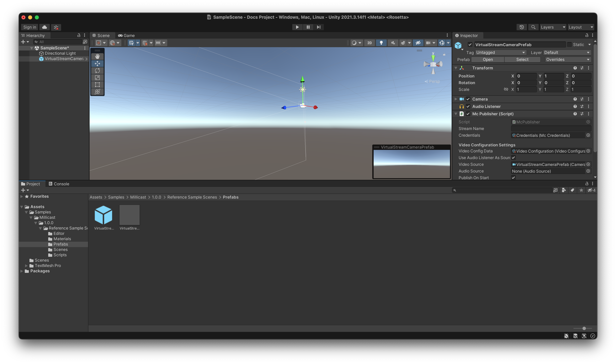
Task: Open the Tag dropdown showing Untagged
Action: (x=500, y=53)
